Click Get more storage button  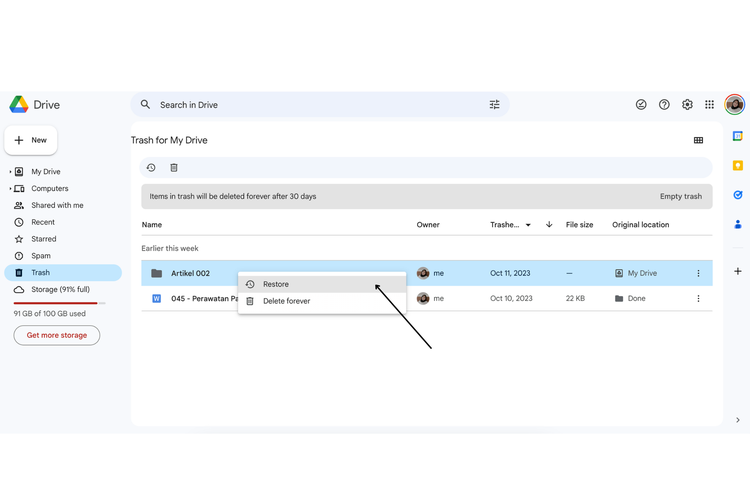[57, 336]
